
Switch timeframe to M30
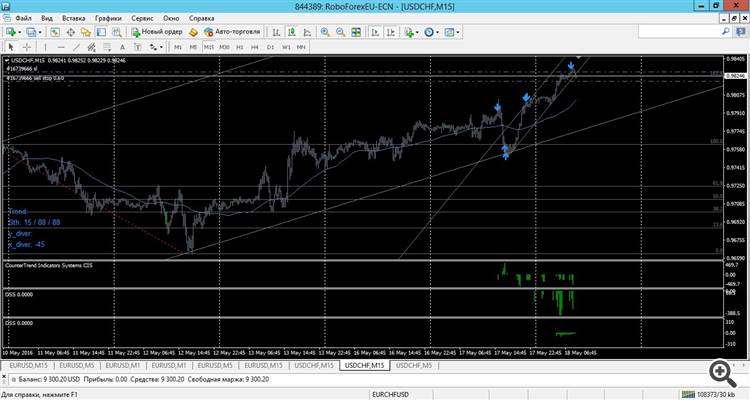224,47
